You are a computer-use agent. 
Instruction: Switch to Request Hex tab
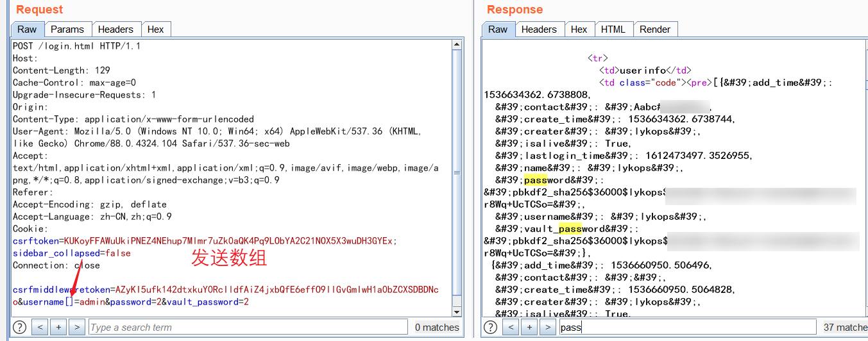156,29
